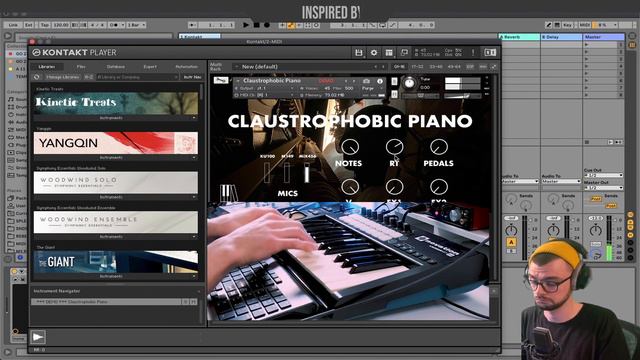Toggle A Reverb track activator button
This screenshot has width=640, height=360.
tap(511, 242)
